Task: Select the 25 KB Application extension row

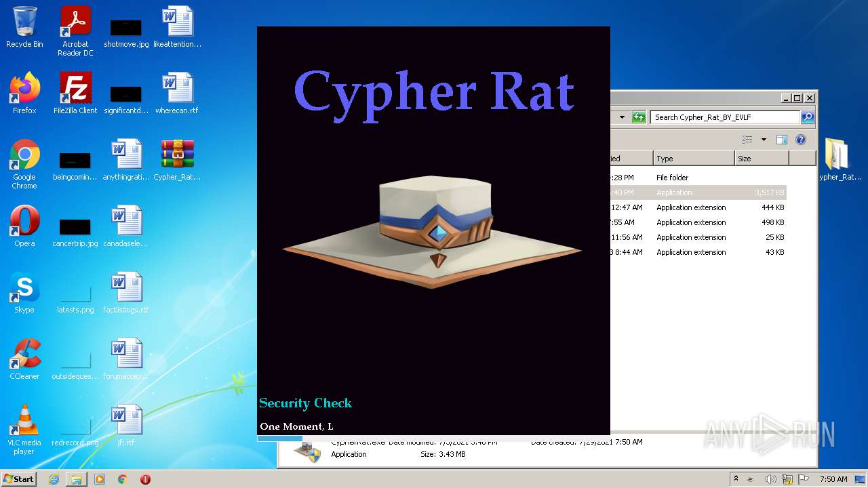Action: pos(698,237)
